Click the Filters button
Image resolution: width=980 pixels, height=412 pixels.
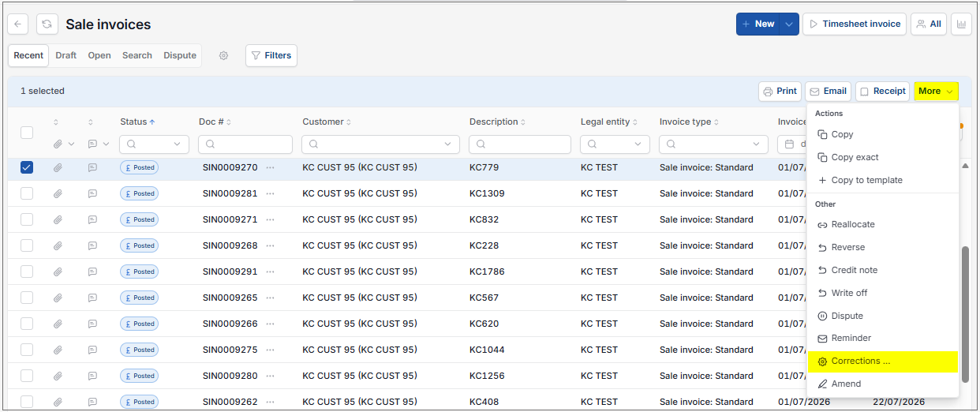pyautogui.click(x=271, y=56)
